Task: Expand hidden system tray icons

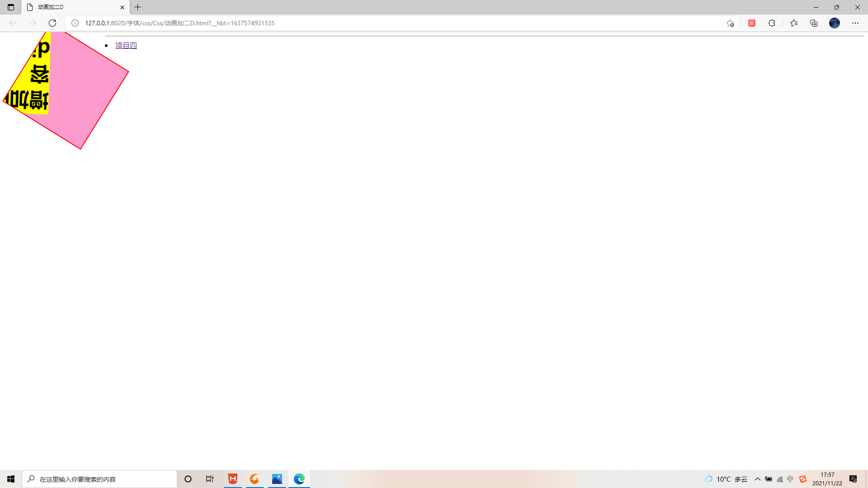Action: pos(758,479)
